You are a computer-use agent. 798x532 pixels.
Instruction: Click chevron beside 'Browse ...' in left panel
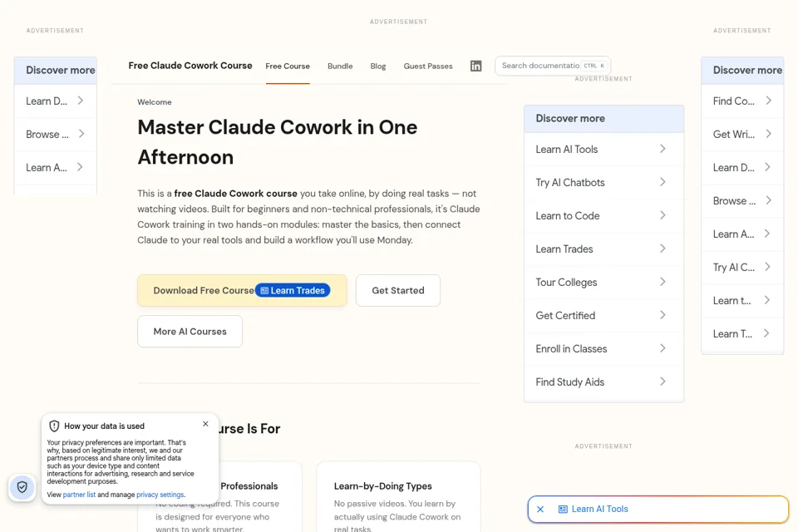click(x=81, y=134)
